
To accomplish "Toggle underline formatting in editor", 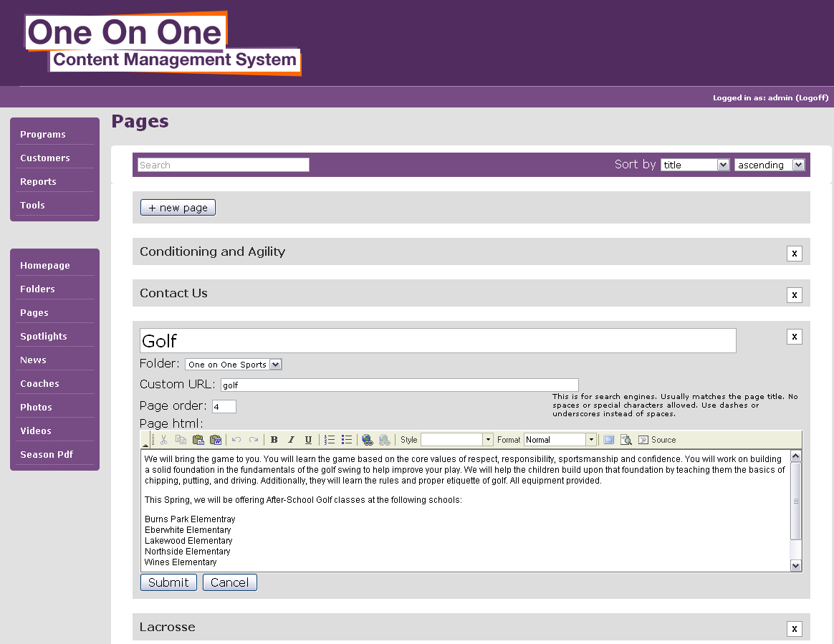I will pos(308,440).
